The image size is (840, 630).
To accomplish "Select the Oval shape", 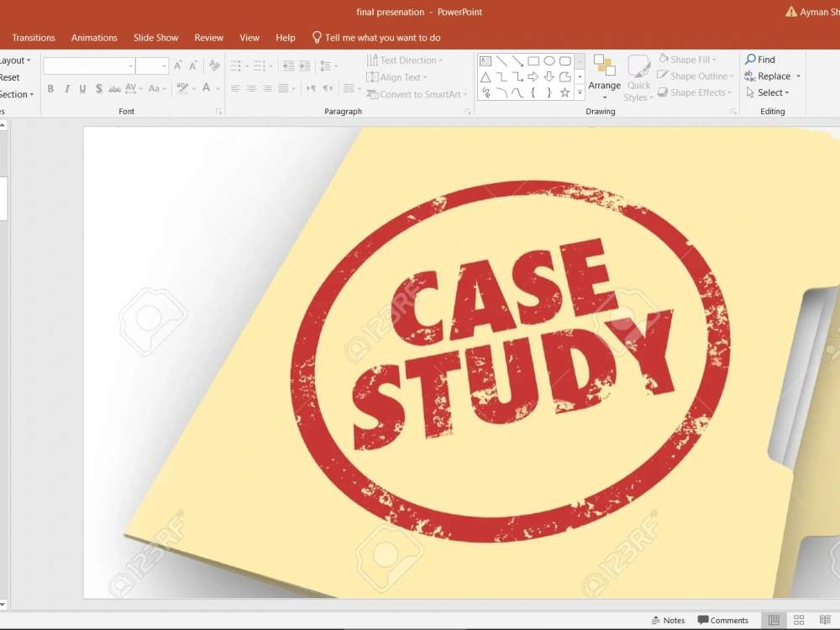I will click(549, 61).
